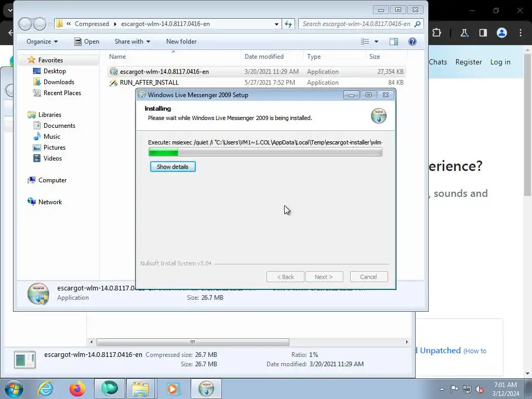Expand the address bar history dropdown
The image size is (532, 399).
tap(276, 24)
